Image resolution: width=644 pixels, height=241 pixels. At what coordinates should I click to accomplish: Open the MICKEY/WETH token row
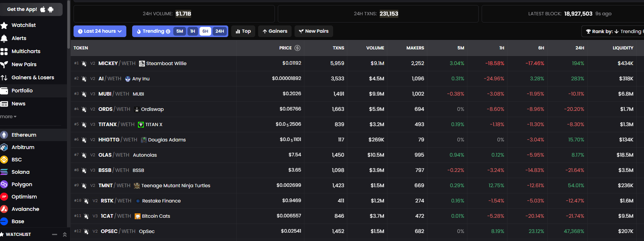(x=108, y=63)
